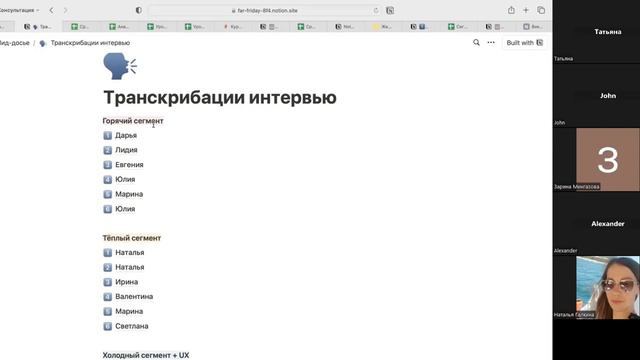Open the Евгения interview page

(x=129, y=164)
